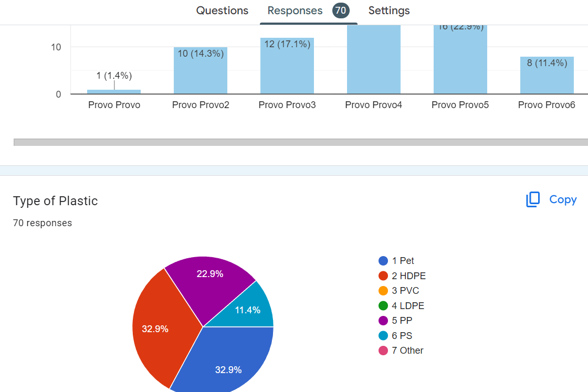Click the teal 6 PS legend dot
588x392 pixels.
point(383,336)
